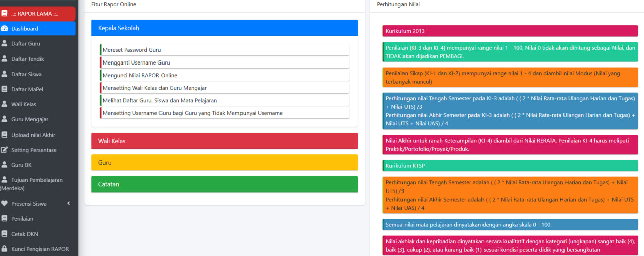The image size is (644, 256).
Task: Click the book icon beside Upload nilai Akhir
Action: [x=5, y=135]
